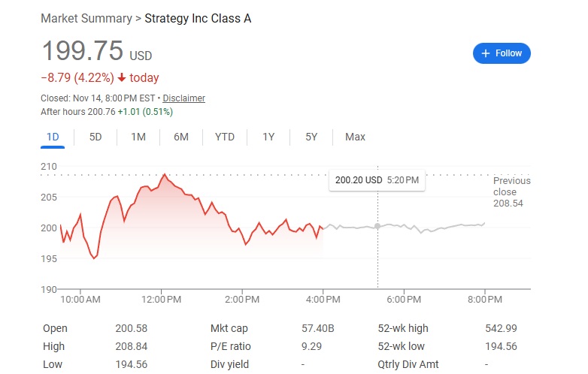Open the Disclaimer link

pos(183,98)
